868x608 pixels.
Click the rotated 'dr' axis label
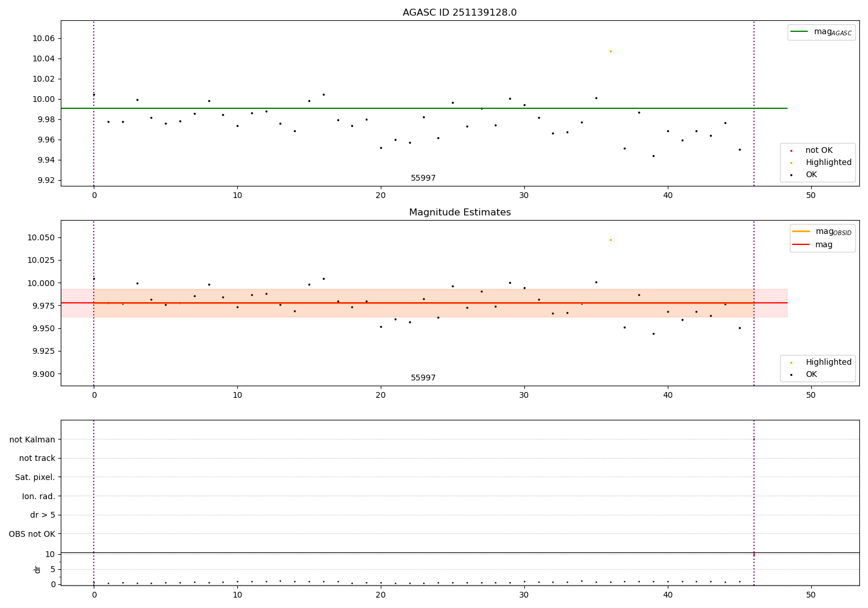(x=38, y=569)
